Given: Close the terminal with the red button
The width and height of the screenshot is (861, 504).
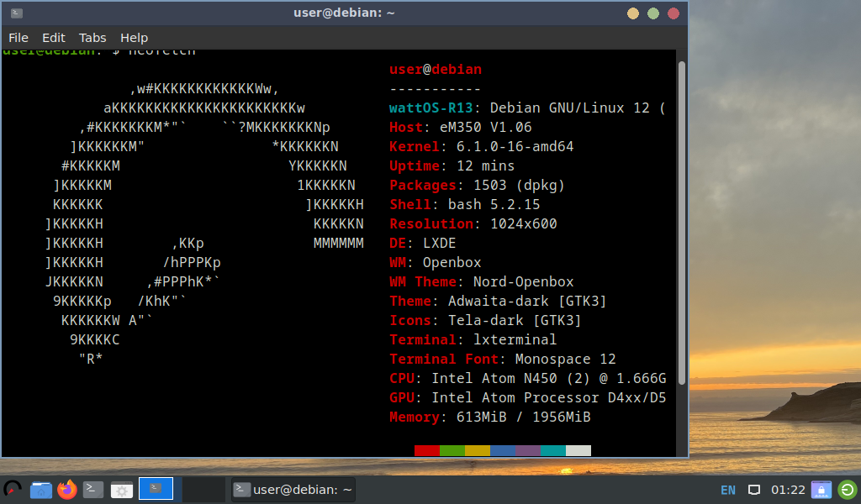Looking at the screenshot, I should 673,13.
